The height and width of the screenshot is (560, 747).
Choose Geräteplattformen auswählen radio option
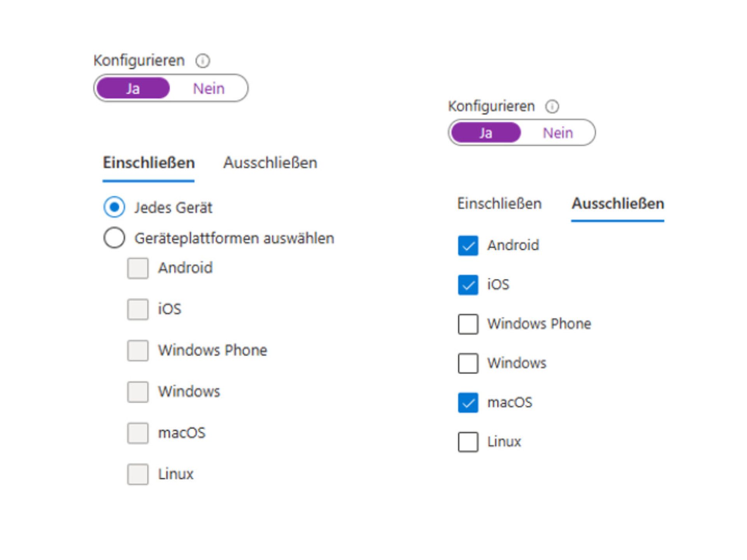point(114,238)
